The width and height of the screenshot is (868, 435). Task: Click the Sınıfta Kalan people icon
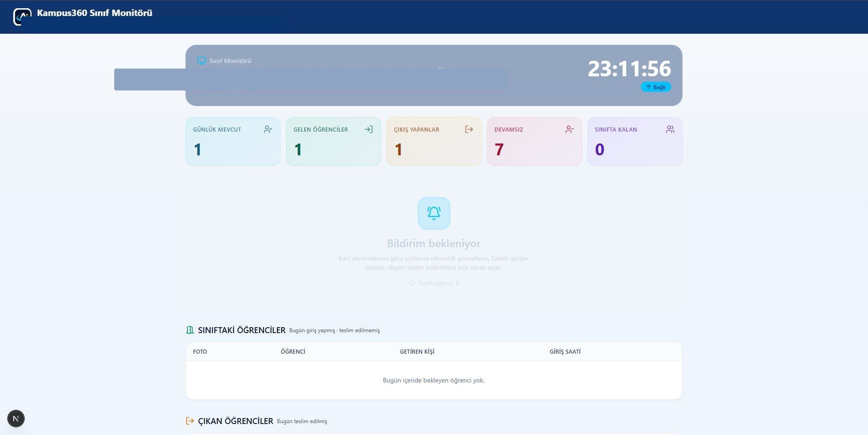(x=670, y=129)
